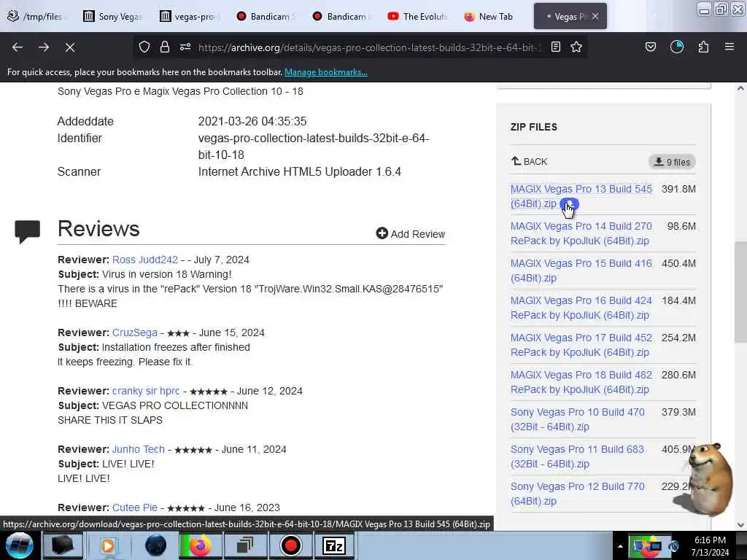
Task: Open Bandicam recorder taskbar icon
Action: 290,545
